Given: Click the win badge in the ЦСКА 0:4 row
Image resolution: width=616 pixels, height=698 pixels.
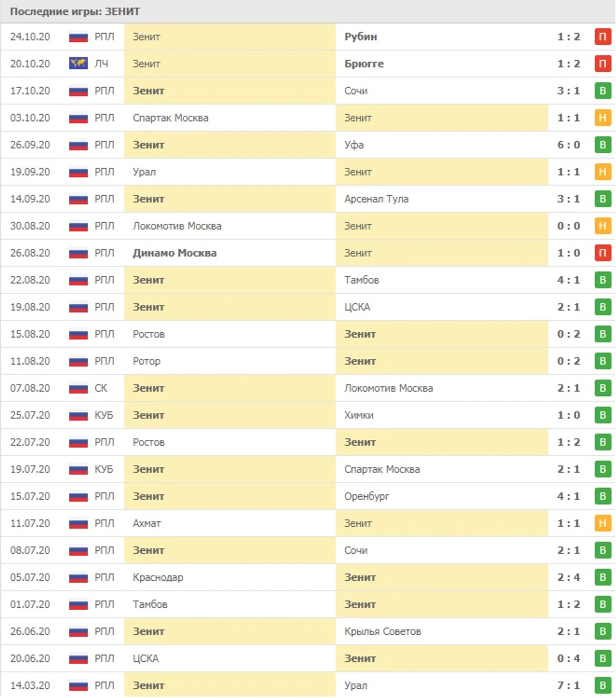Looking at the screenshot, I should click(x=602, y=658).
